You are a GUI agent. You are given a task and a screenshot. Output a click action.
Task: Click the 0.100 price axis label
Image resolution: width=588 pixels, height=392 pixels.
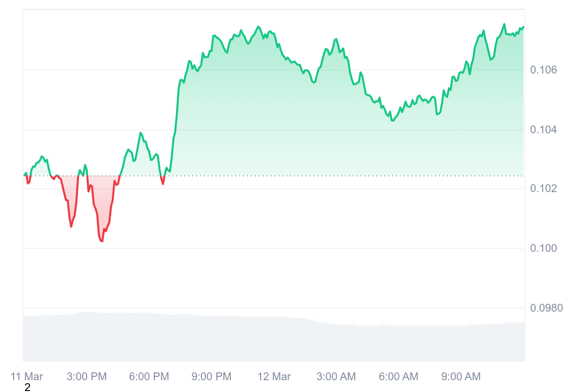[x=544, y=248]
